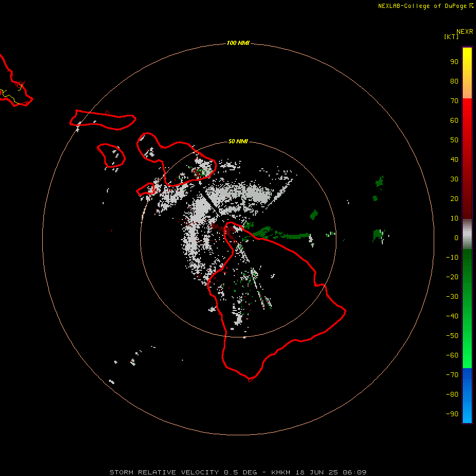Click the -10 knot value on the scale
The width and height of the screenshot is (476, 476).
(x=452, y=258)
